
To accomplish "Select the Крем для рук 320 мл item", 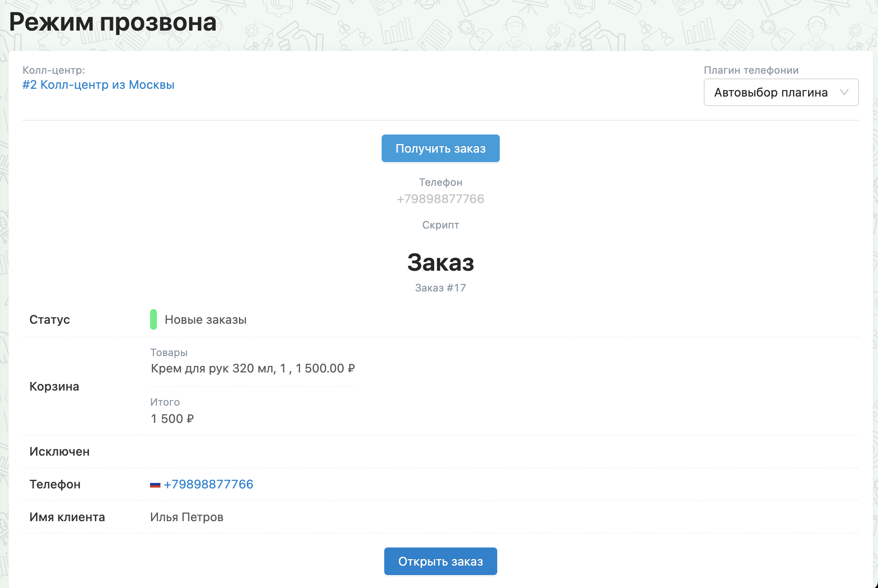I will [x=253, y=368].
